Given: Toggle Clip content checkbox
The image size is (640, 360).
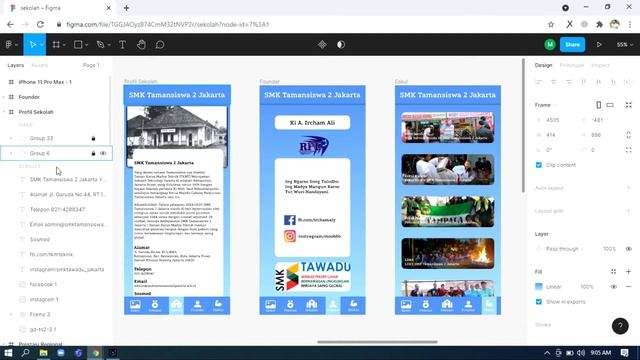Looking at the screenshot, I should pyautogui.click(x=539, y=165).
